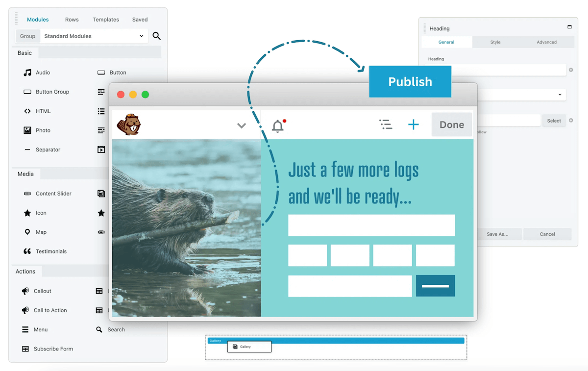Image resolution: width=588 pixels, height=371 pixels.
Task: Choose the Search module magnifier icon
Action: (x=99, y=330)
